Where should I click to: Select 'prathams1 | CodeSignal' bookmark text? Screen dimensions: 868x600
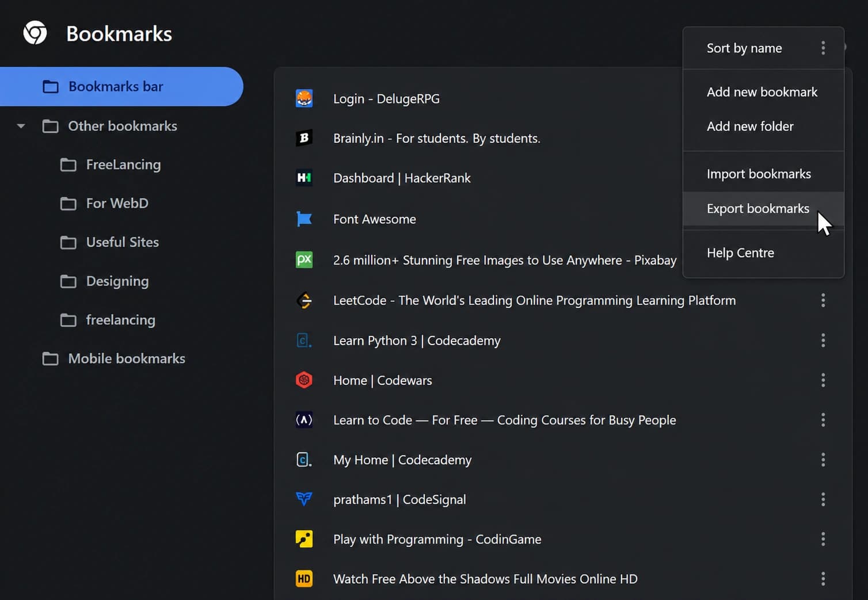coord(399,499)
